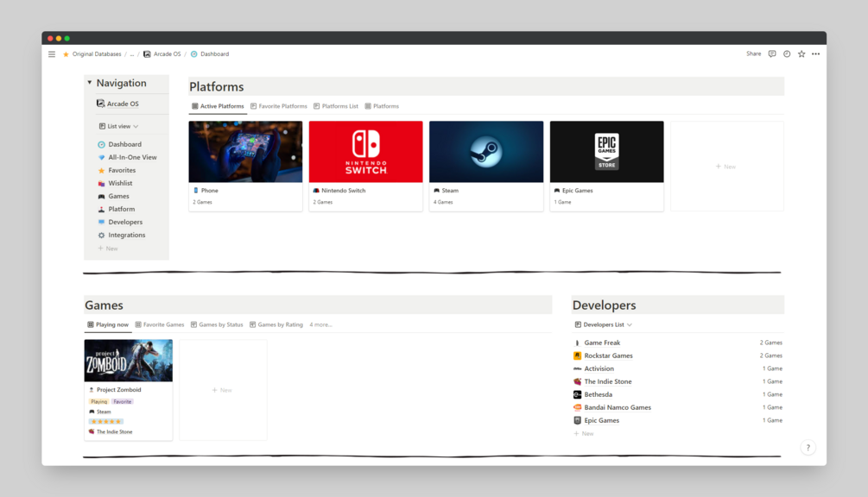
Task: Click the Bethesda row name
Action: [x=598, y=394]
